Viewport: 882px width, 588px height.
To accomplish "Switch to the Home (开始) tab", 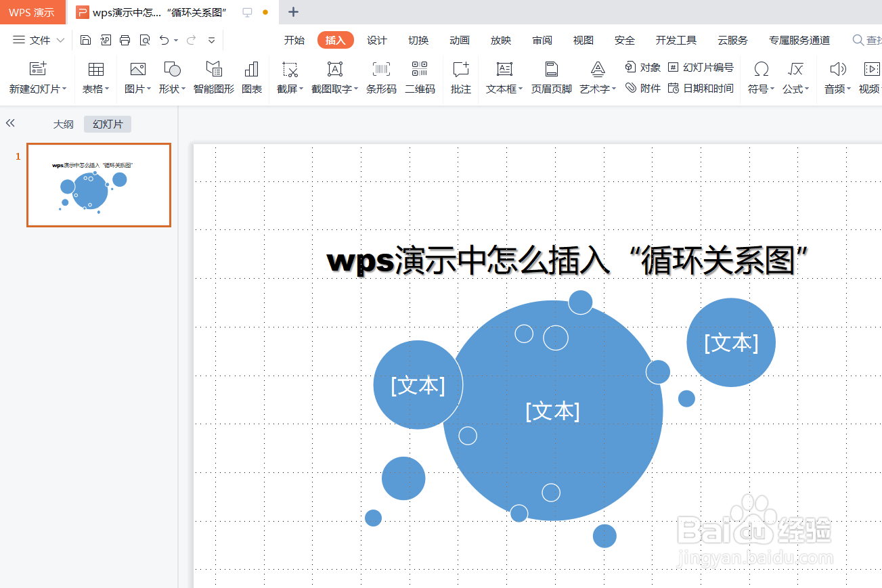I will [294, 40].
